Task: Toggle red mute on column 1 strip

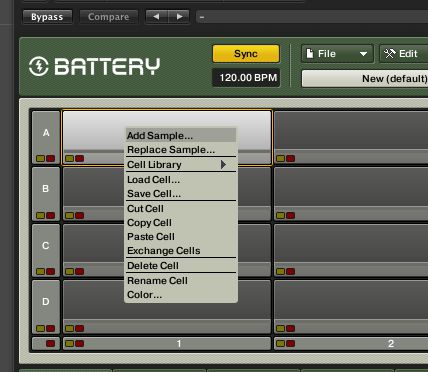Action: coord(79,343)
